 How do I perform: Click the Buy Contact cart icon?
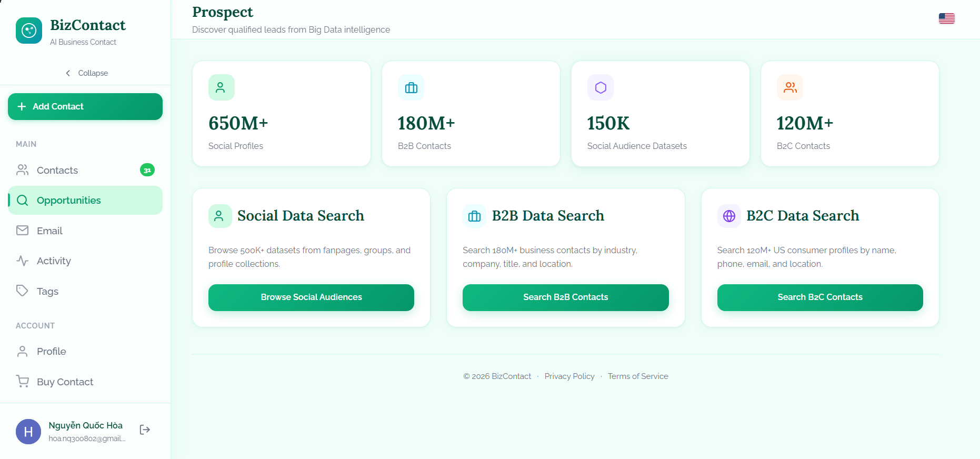22,381
